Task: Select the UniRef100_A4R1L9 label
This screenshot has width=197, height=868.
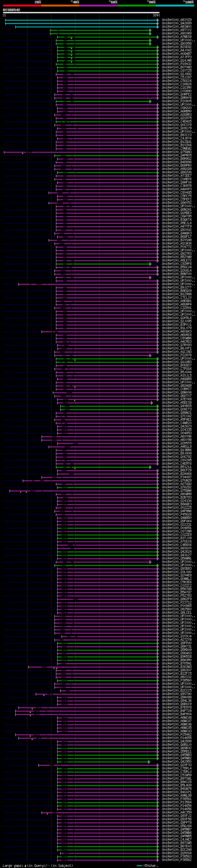Action: [x=177, y=446]
